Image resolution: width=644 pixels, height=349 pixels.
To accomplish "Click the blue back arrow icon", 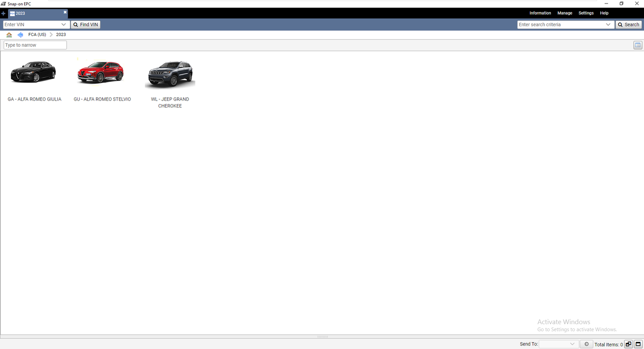I will [x=20, y=35].
